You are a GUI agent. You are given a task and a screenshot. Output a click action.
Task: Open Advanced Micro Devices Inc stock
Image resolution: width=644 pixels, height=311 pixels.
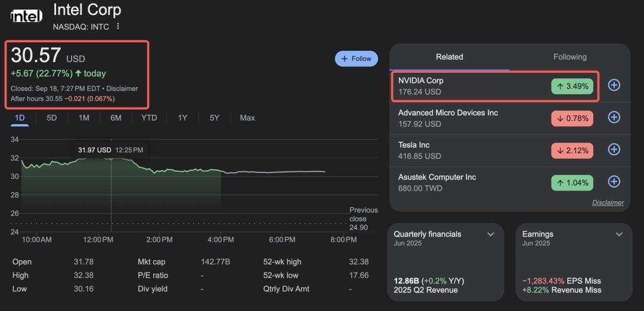(x=448, y=113)
